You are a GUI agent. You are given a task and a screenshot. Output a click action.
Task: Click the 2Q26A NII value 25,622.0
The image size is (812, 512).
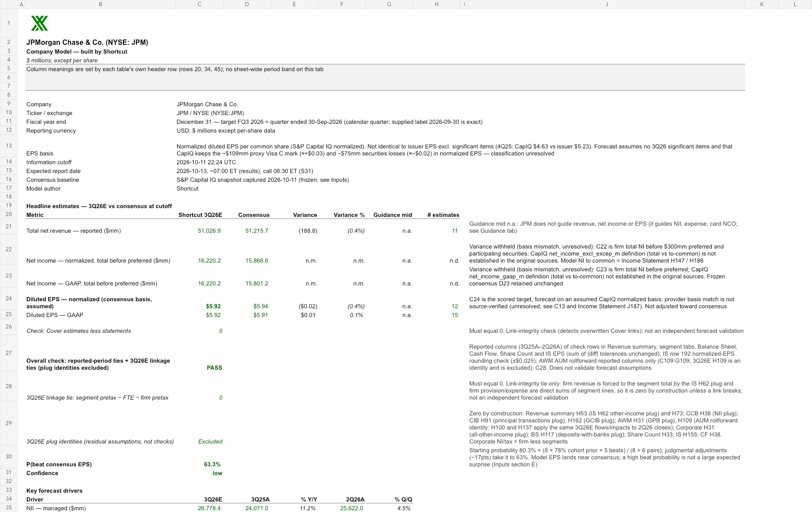[x=352, y=508]
